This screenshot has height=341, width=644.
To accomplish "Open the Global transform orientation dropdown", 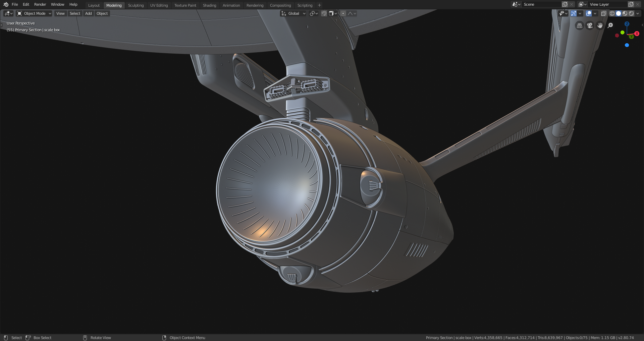I will (293, 13).
